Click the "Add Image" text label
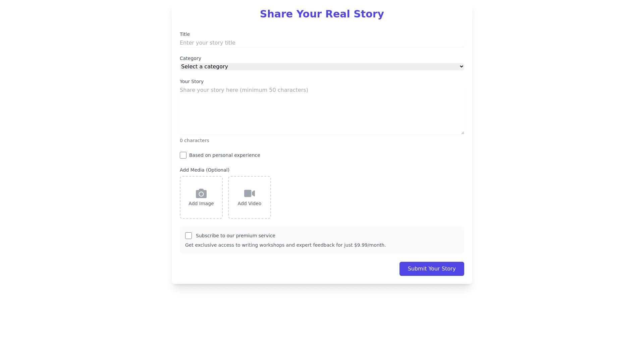644x362 pixels. [x=201, y=203]
